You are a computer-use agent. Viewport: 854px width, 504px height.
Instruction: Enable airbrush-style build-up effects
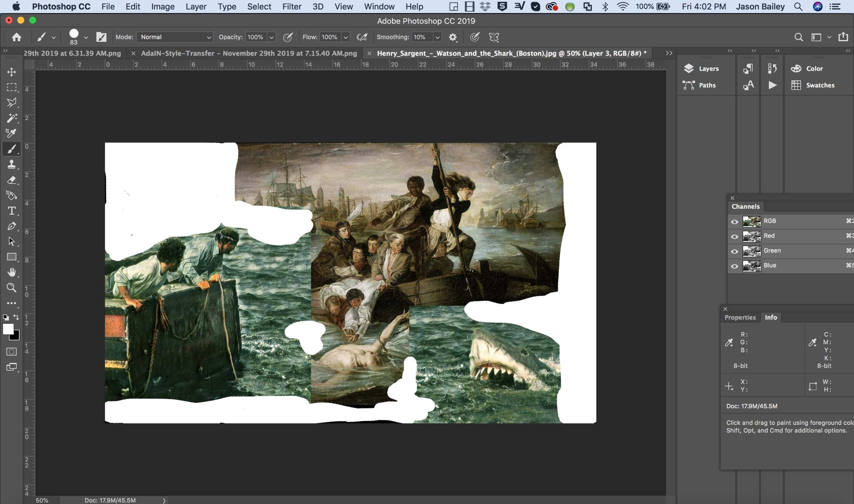coord(362,37)
